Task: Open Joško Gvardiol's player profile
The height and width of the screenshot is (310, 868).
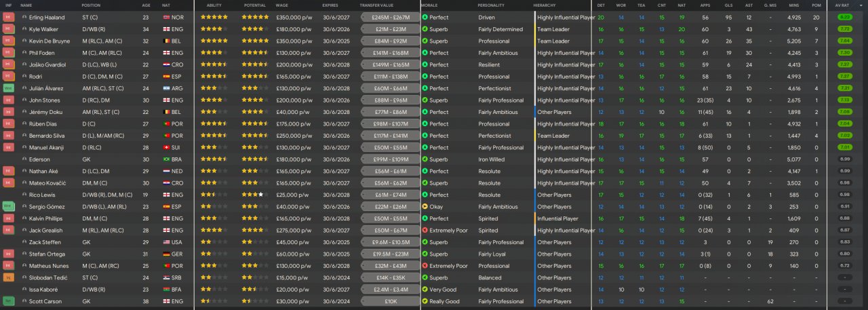Action: tap(47, 64)
